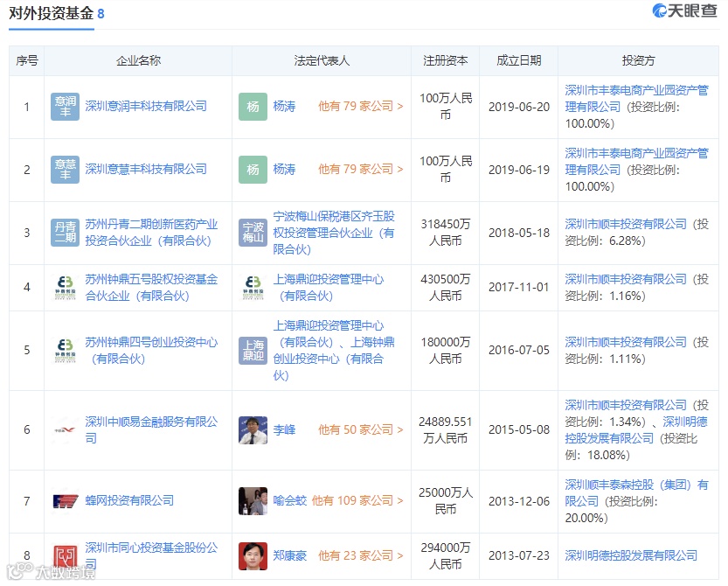728x586 pixels.
Task: Open 深圳市顺丰投资有限公司 with 1.11% ratio
Action: click(x=626, y=342)
